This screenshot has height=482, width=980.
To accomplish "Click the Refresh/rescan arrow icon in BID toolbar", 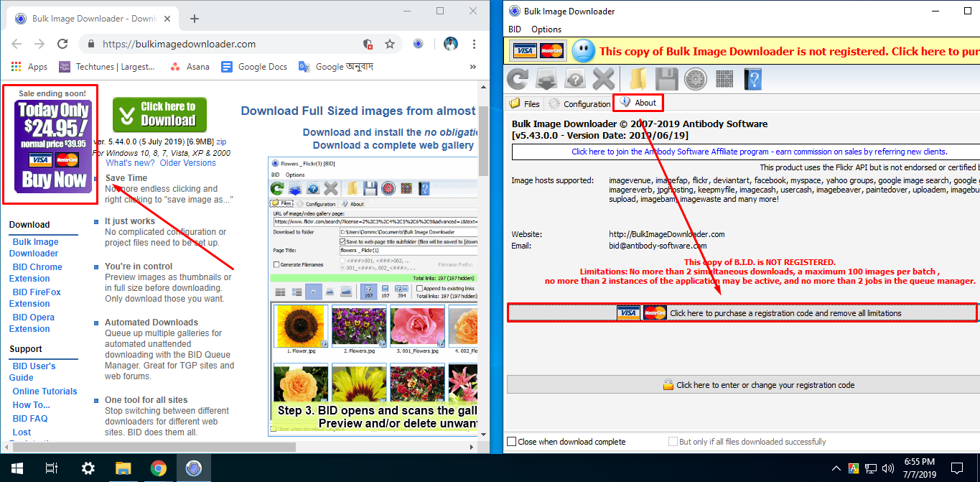I will [x=517, y=78].
